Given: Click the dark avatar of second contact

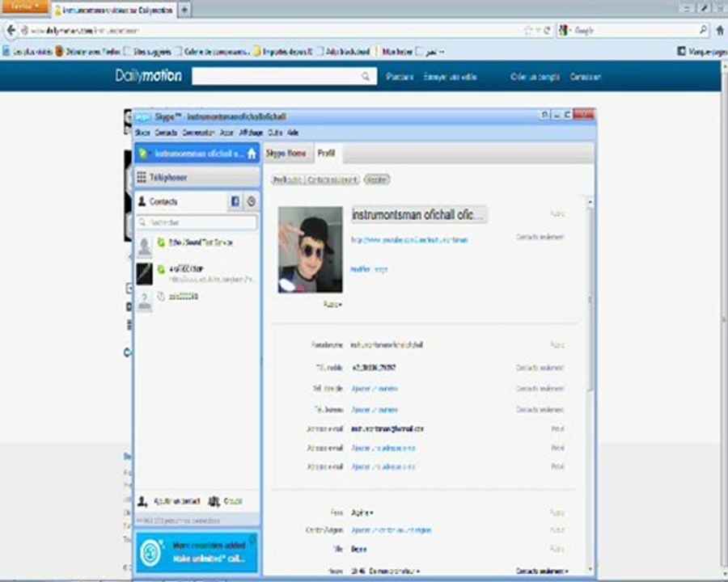Looking at the screenshot, I should click(x=145, y=273).
